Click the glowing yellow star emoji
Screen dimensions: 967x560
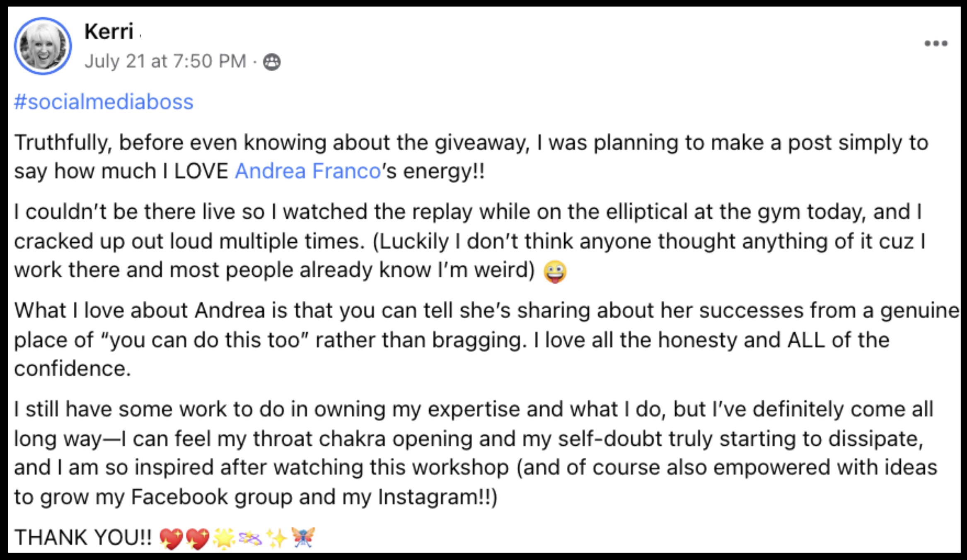(224, 538)
